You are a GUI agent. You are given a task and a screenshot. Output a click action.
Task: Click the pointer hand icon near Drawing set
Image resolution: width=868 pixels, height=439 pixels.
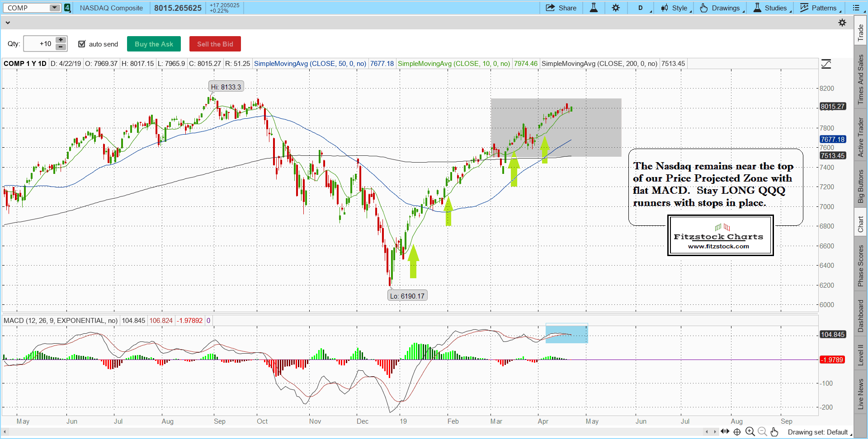[x=774, y=432]
